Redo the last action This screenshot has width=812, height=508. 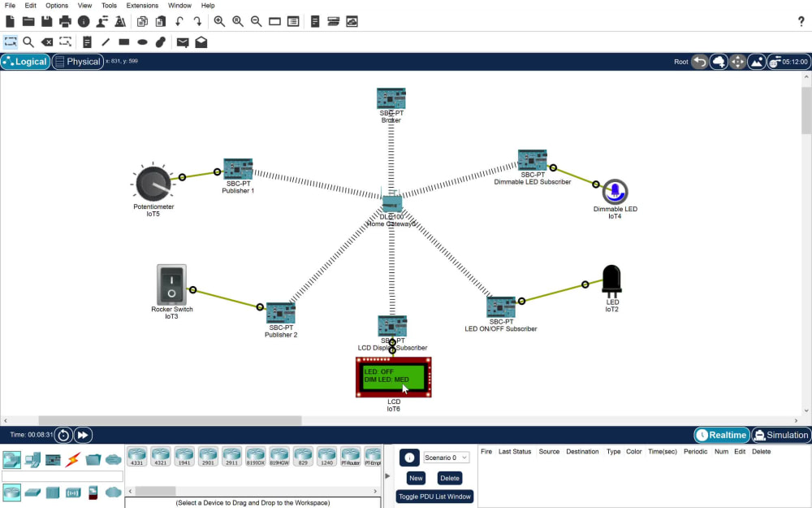coord(197,21)
